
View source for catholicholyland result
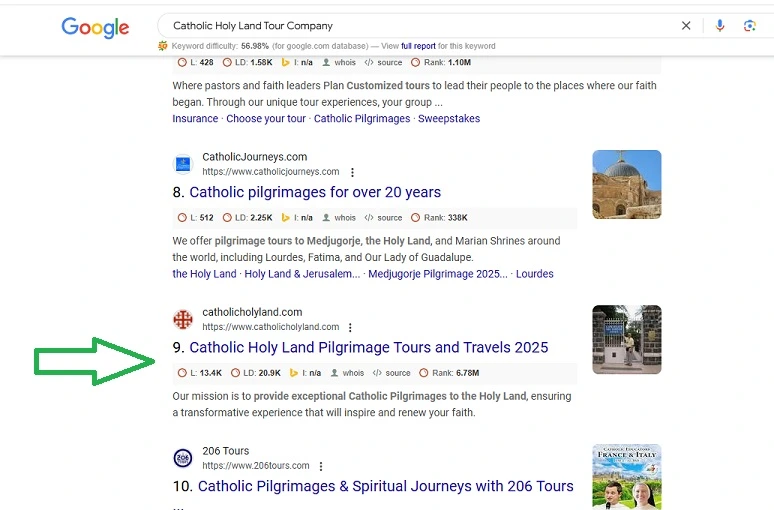coord(391,373)
